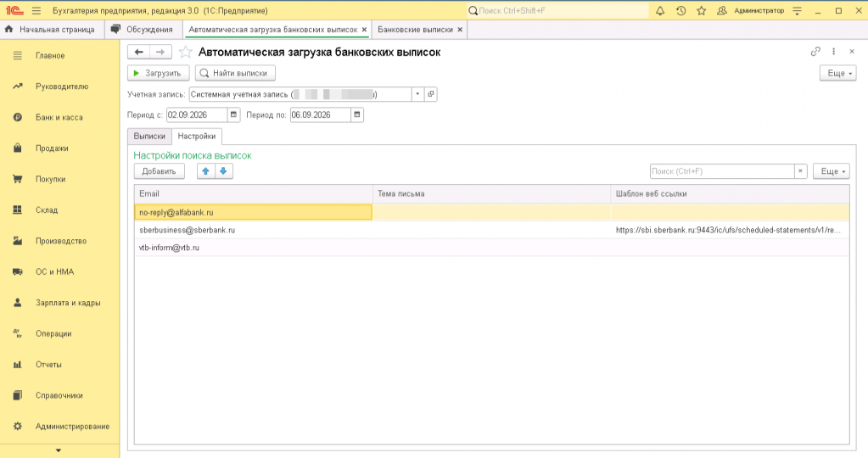The height and width of the screenshot is (458, 868).
Task: Open Банк и касса section
Action: click(59, 117)
